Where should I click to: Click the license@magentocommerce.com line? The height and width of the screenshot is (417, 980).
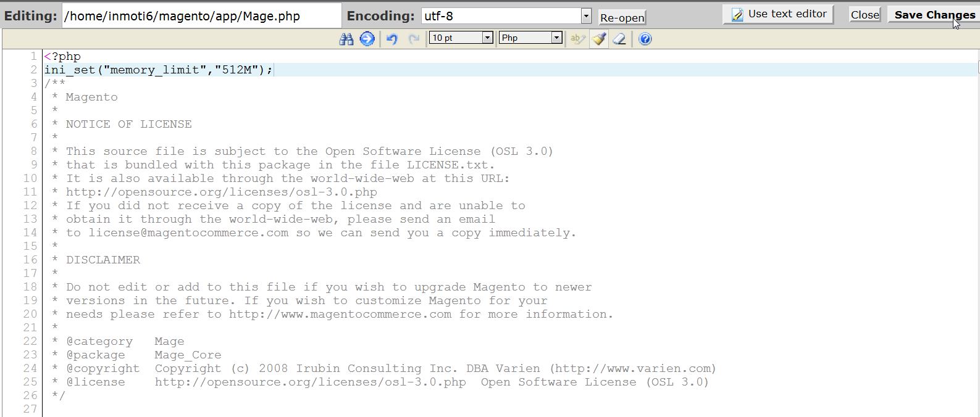[314, 233]
